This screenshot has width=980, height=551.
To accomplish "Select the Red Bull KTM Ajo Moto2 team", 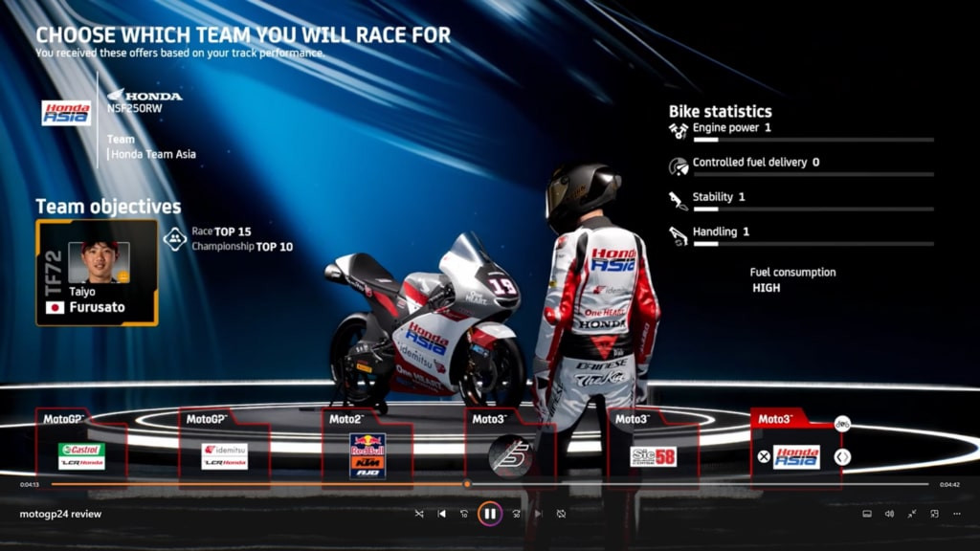I will (367, 455).
